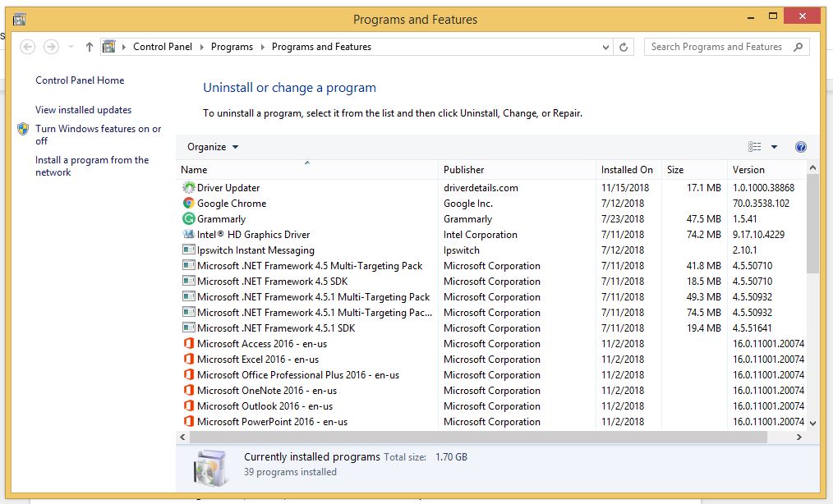This screenshot has width=833, height=504.
Task: Select the Google Chrome icon in list
Action: [189, 204]
